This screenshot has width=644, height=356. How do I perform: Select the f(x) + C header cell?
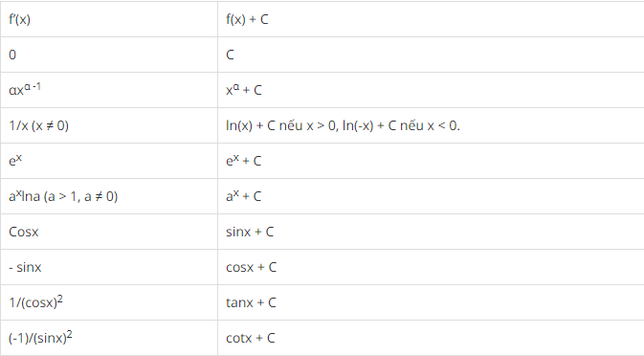tap(431, 19)
